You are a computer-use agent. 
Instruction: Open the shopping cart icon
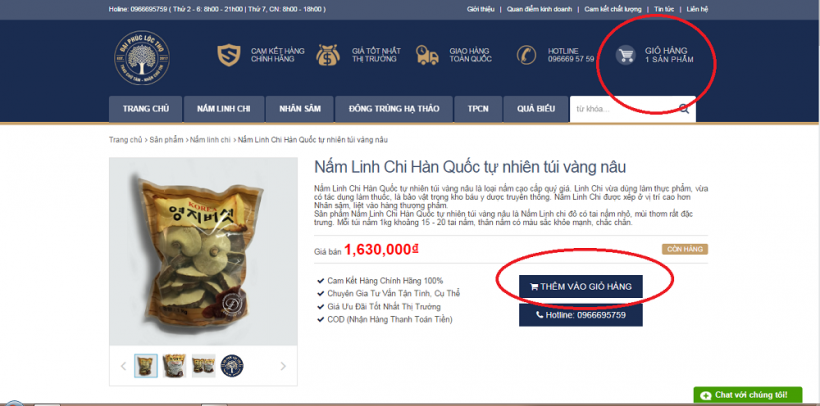point(625,55)
